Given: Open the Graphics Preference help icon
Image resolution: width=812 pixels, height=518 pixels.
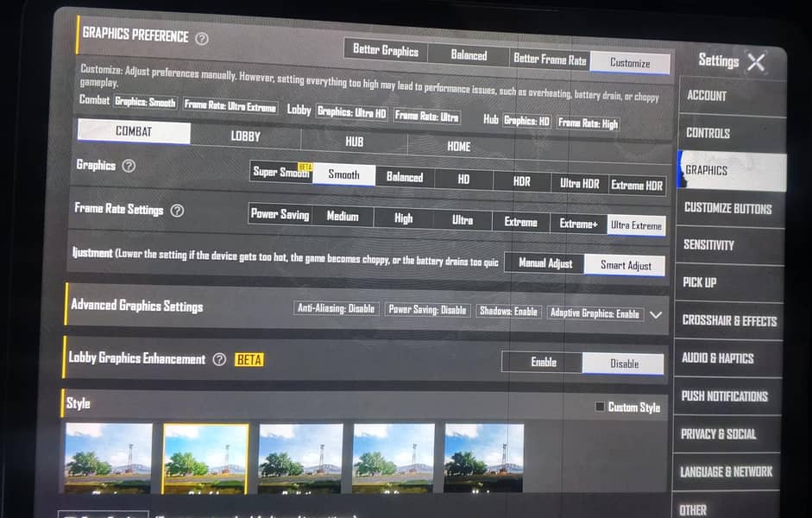Looking at the screenshot, I should point(202,39).
